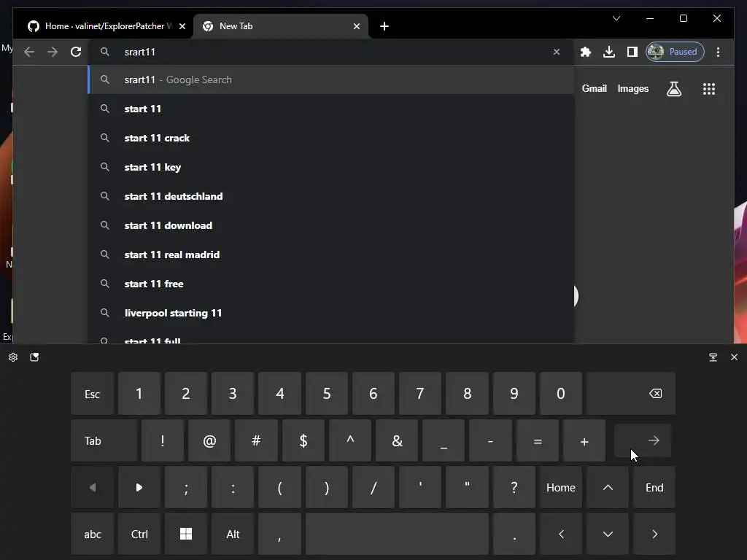Choose 'liverpool starting 11' suggestion

tap(331, 313)
